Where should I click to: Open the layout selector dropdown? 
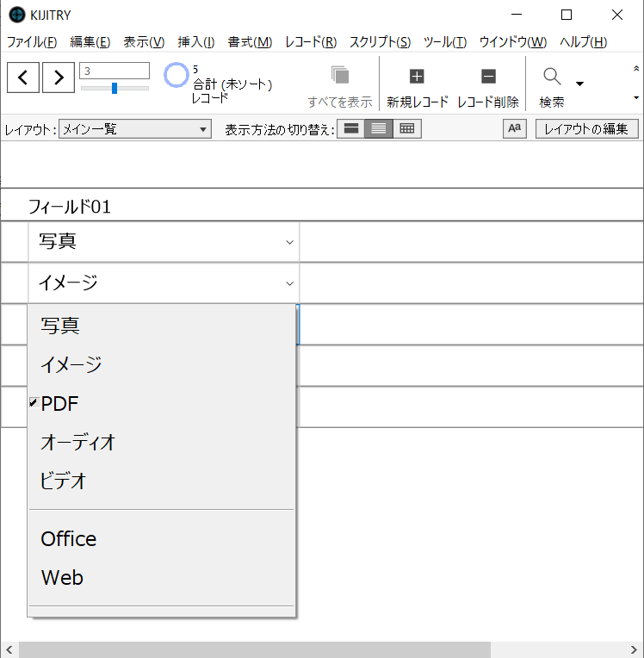(135, 129)
